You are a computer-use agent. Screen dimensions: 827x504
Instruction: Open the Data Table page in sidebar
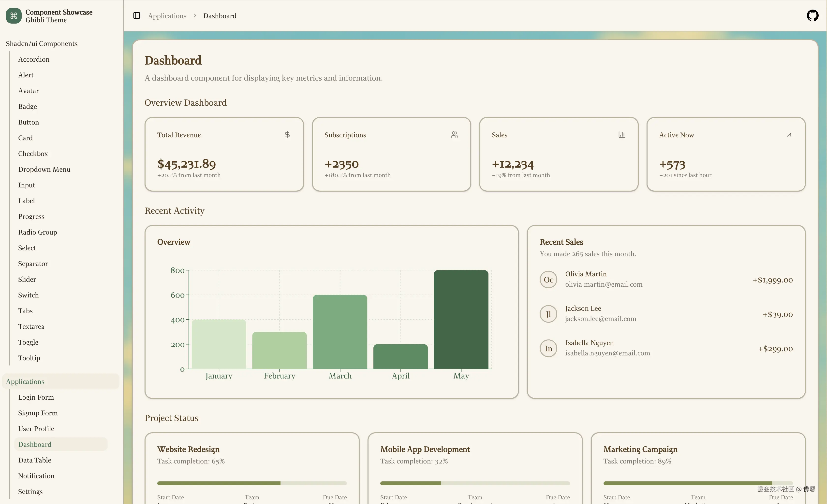click(35, 460)
